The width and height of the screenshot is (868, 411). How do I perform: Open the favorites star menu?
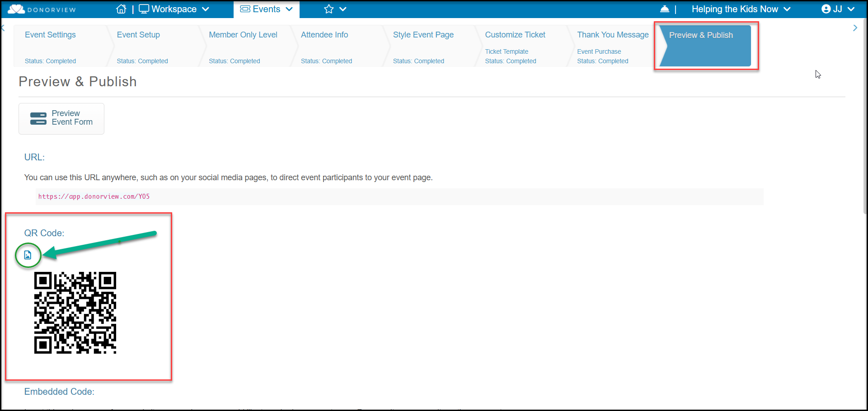click(335, 9)
